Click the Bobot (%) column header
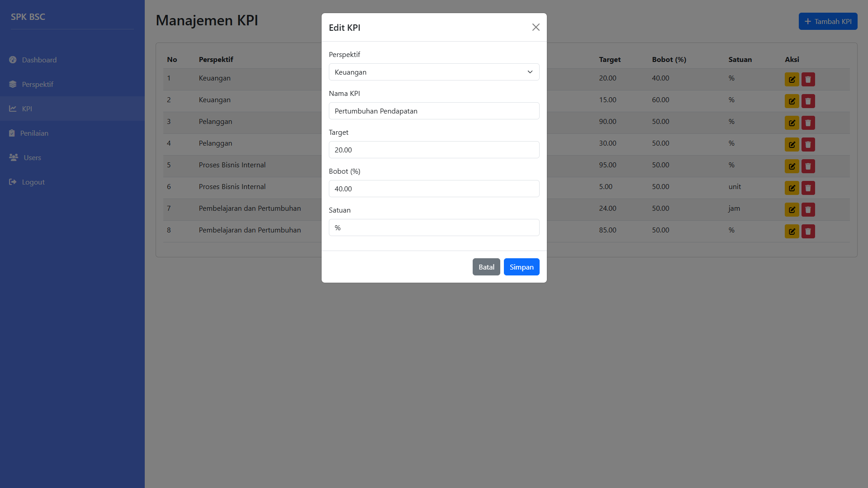 tap(669, 59)
